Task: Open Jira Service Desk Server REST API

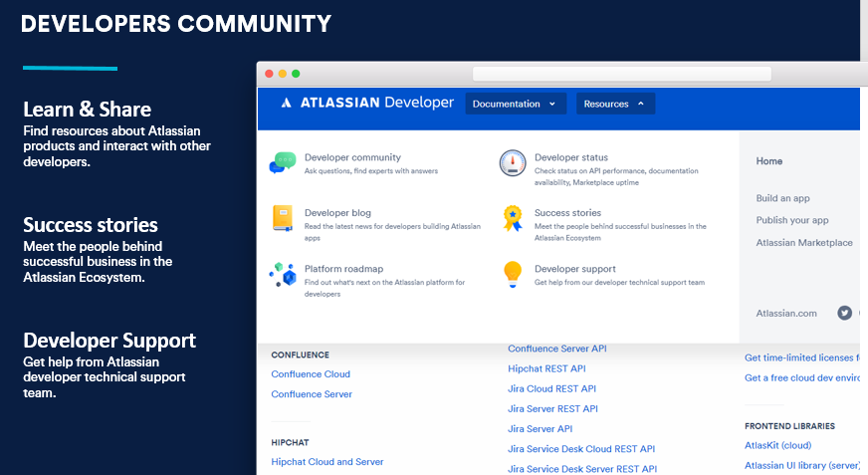Action: point(582,469)
